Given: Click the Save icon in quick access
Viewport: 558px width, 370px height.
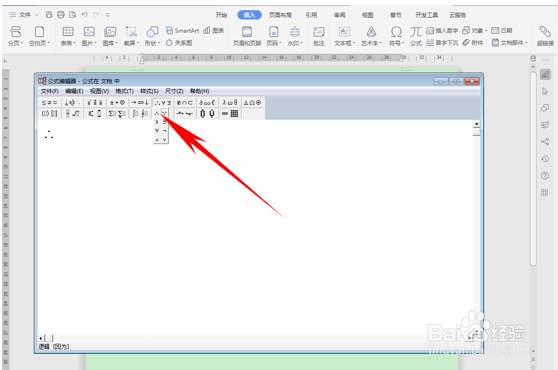Looking at the screenshot, I should [49, 15].
